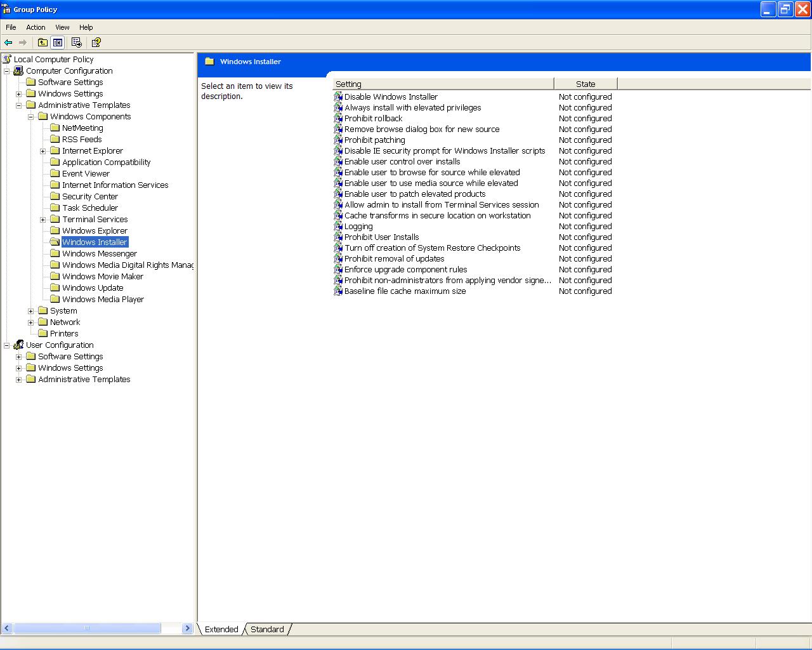Open the View menu
Screen dimensions: 812x650
click(62, 27)
